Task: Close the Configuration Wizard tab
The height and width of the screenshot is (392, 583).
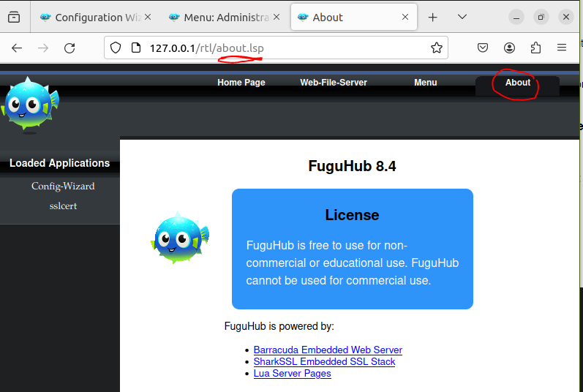Action: pyautogui.click(x=148, y=17)
